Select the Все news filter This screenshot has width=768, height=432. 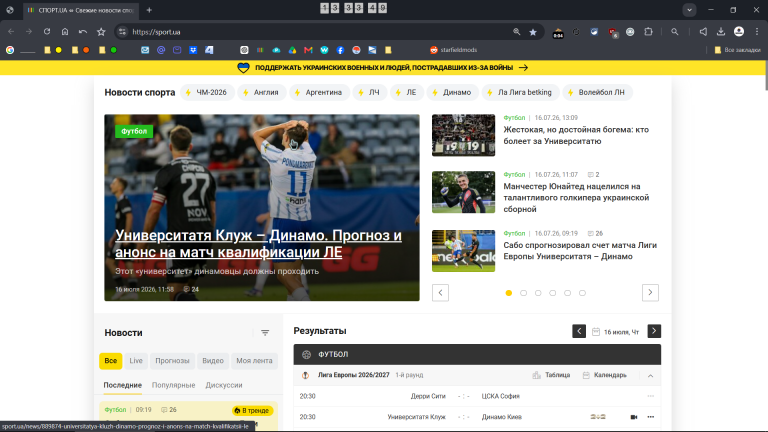coord(111,361)
